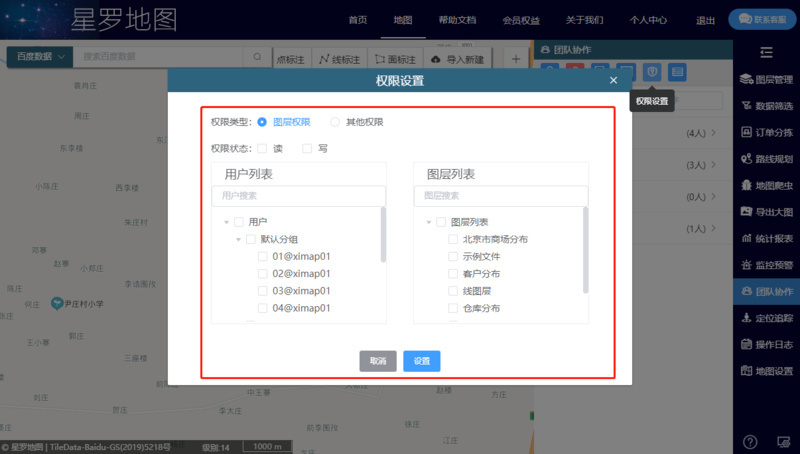Expand the team row showing (4人)
Image resolution: width=800 pixels, height=454 pixels.
point(713,133)
